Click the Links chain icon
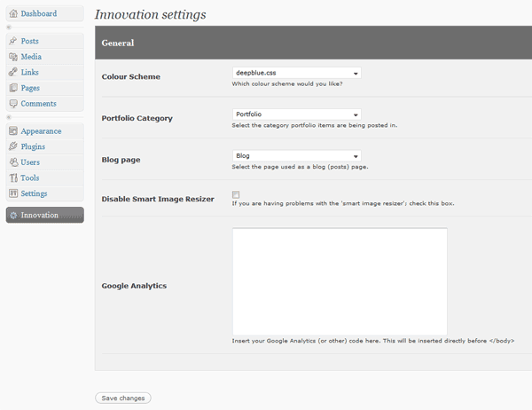 pyautogui.click(x=13, y=72)
